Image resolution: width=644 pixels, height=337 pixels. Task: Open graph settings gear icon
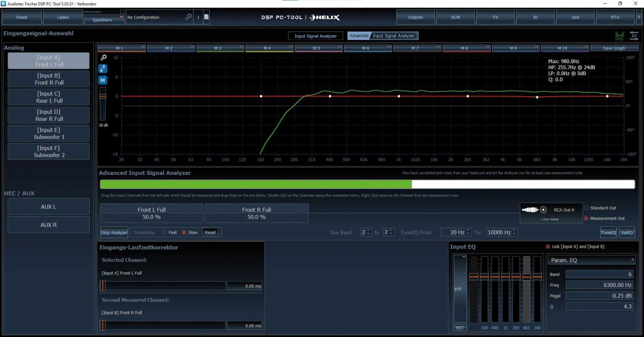(103, 57)
